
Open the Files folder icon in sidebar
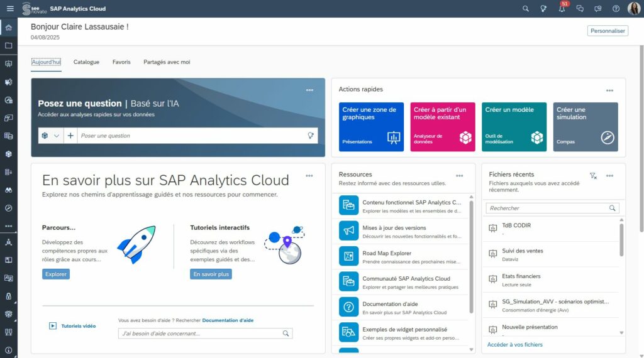click(x=9, y=45)
